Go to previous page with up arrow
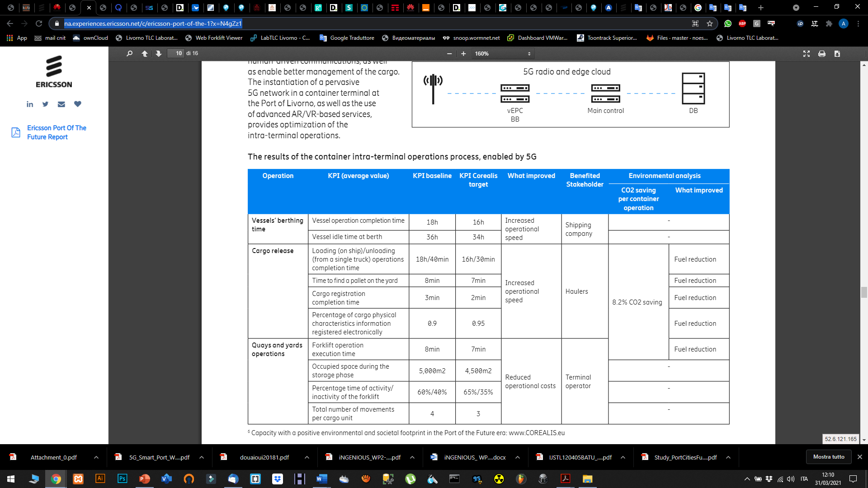The height and width of the screenshot is (488, 868). pyautogui.click(x=145, y=53)
